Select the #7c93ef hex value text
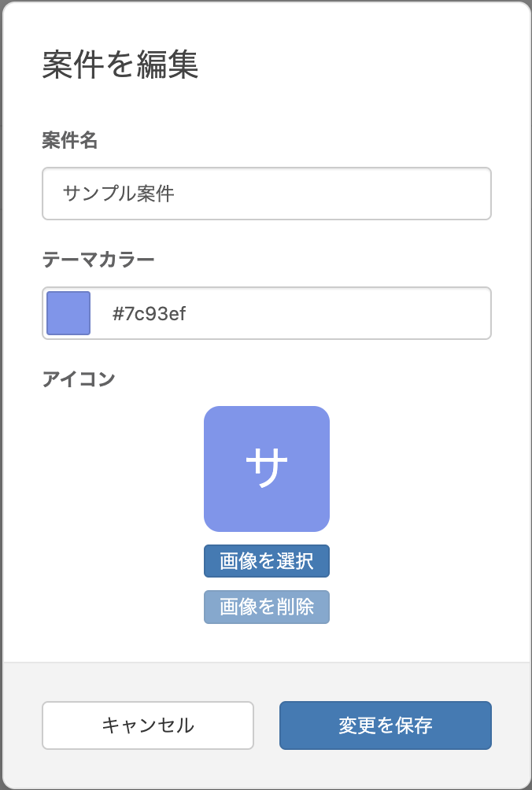 tap(149, 313)
